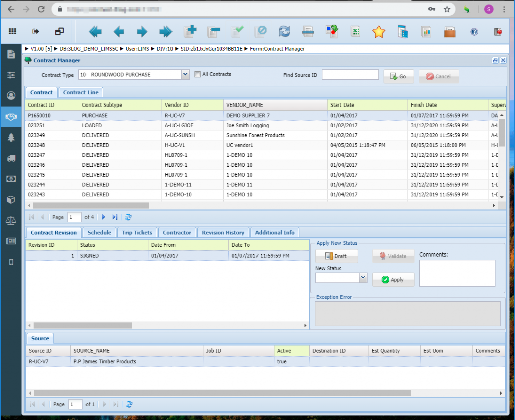Open help via the question mark icon

pos(474,31)
